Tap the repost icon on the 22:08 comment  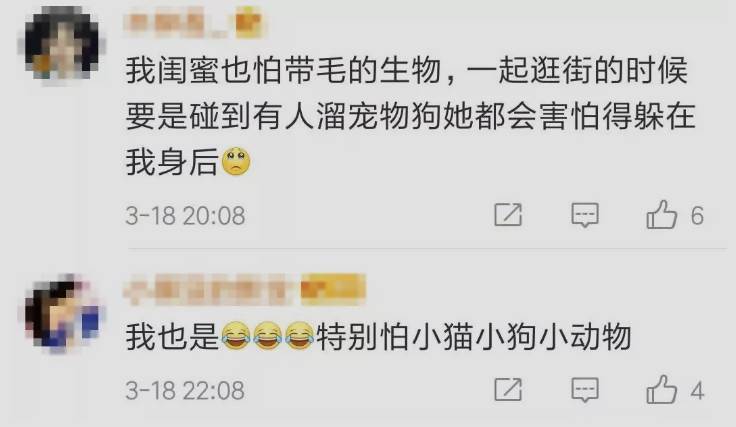click(508, 389)
